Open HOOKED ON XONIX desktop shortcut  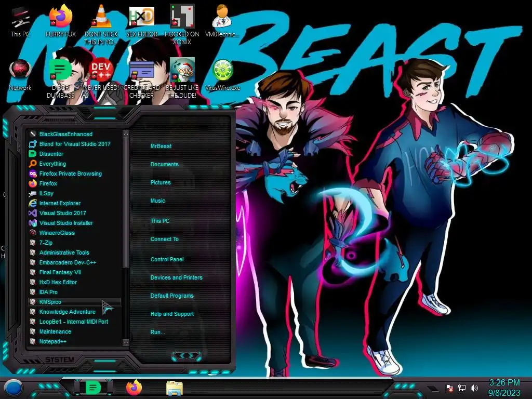182,24
